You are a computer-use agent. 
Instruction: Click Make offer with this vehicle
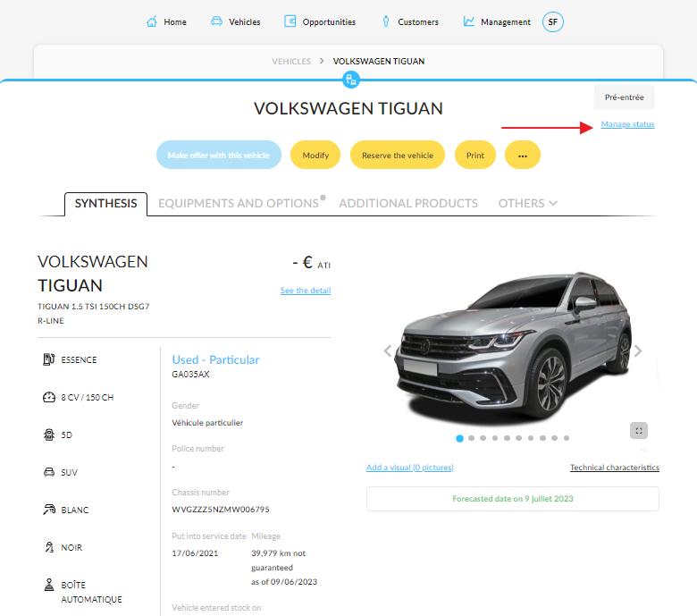(x=219, y=156)
